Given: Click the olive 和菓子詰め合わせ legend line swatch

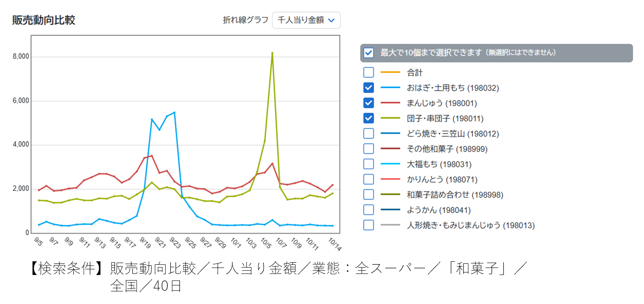Looking at the screenshot, I should point(390,195).
